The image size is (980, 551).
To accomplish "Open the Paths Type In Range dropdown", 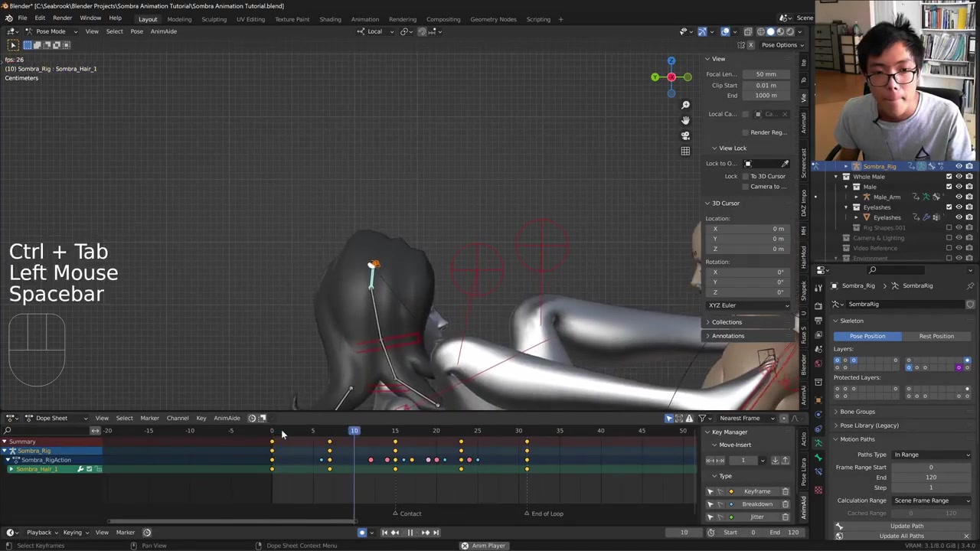I will tap(931, 455).
